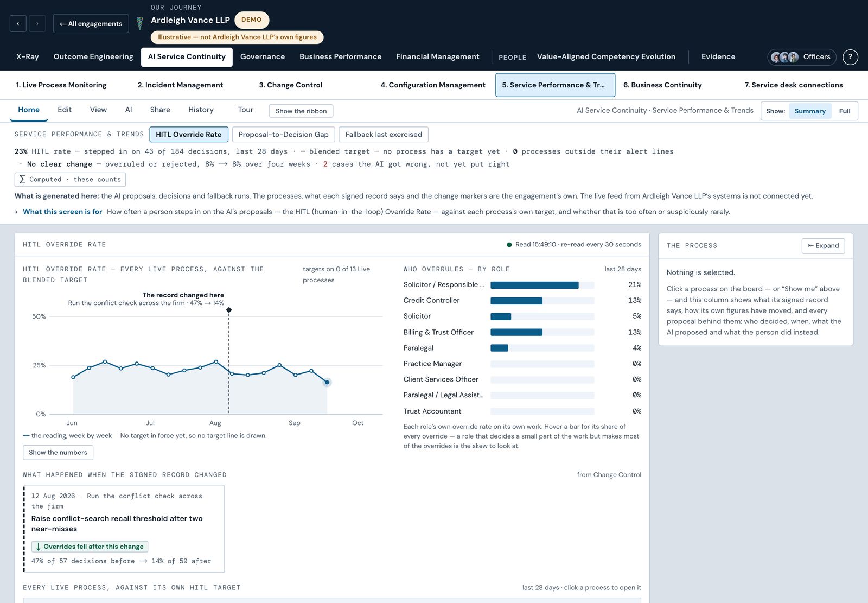Screen dimensions: 868x603
Task: Open the Governance tab
Action: click(263, 57)
